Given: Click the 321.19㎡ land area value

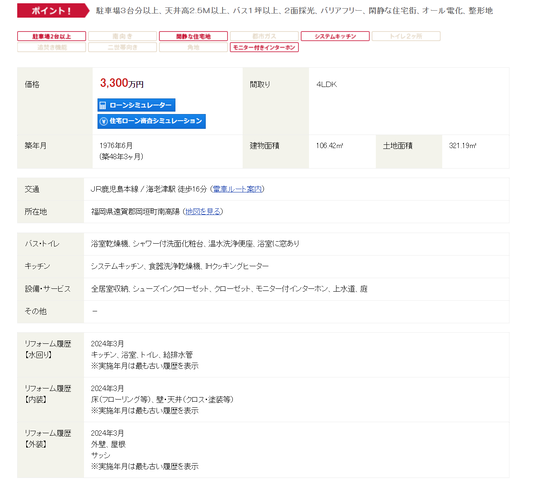Looking at the screenshot, I should [x=462, y=146].
